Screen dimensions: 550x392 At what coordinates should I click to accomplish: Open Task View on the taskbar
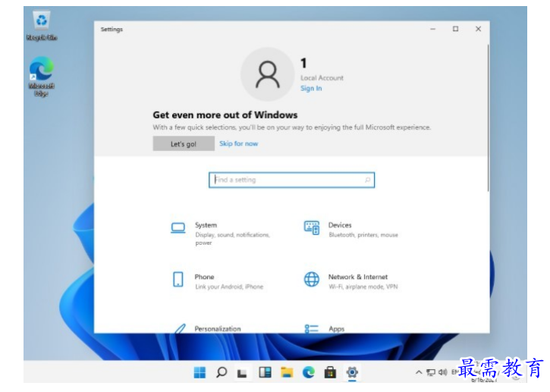tap(242, 373)
